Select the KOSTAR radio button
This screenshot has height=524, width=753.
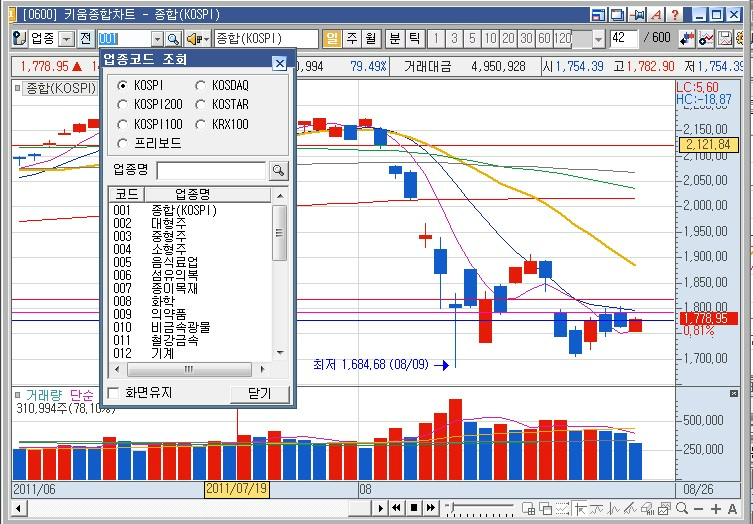[x=200, y=105]
